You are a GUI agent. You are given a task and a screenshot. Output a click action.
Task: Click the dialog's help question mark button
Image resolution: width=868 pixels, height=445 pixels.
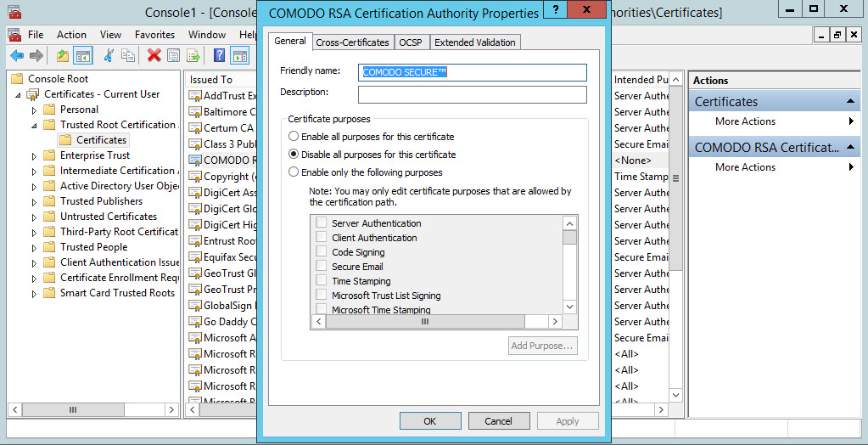click(556, 9)
